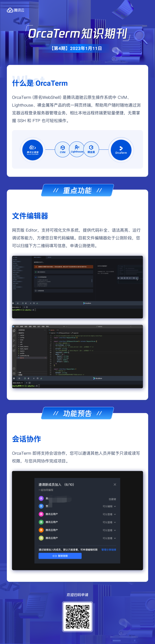Click the regionId breadcrumb above the code
Viewport: 155px width, 644px height.
[x=75, y=333]
